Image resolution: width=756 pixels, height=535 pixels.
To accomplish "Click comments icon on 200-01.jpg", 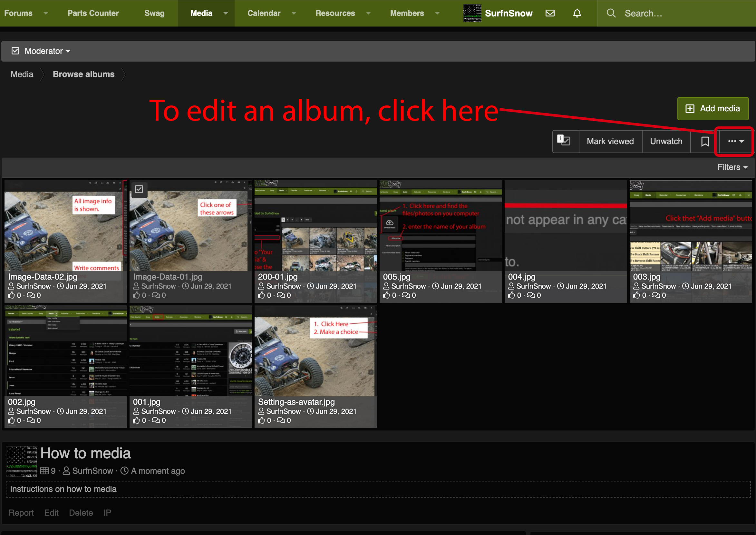I will [281, 295].
